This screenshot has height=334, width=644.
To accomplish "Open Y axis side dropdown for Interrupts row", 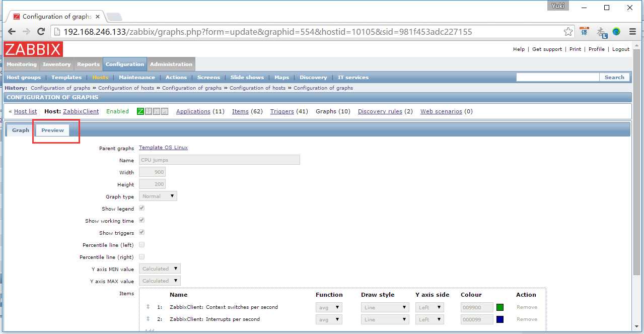I will pos(430,319).
